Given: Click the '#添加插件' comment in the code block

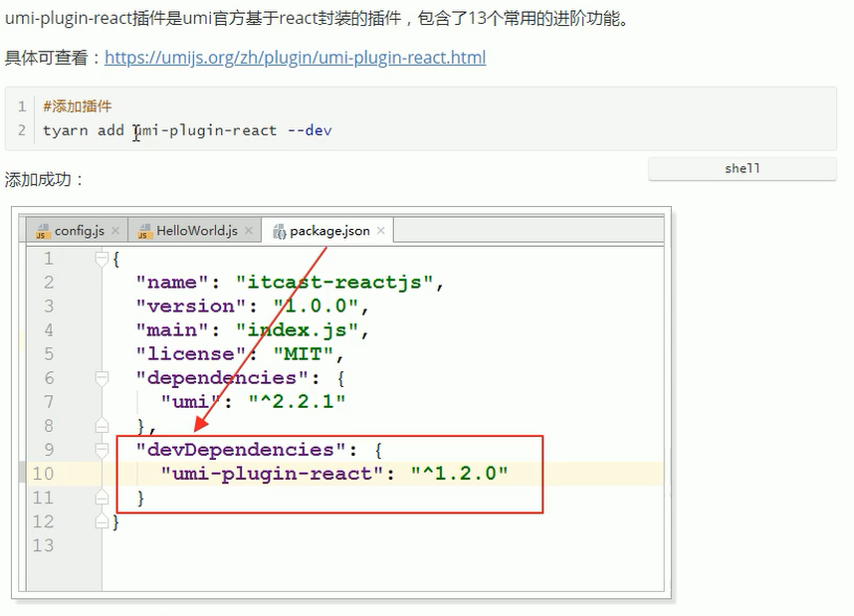Looking at the screenshot, I should (78, 106).
